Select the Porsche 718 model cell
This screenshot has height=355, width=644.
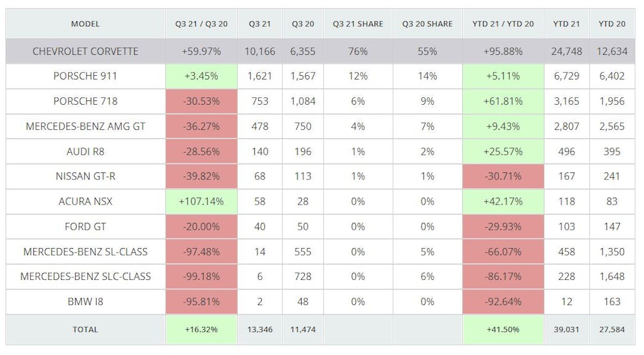tap(85, 101)
